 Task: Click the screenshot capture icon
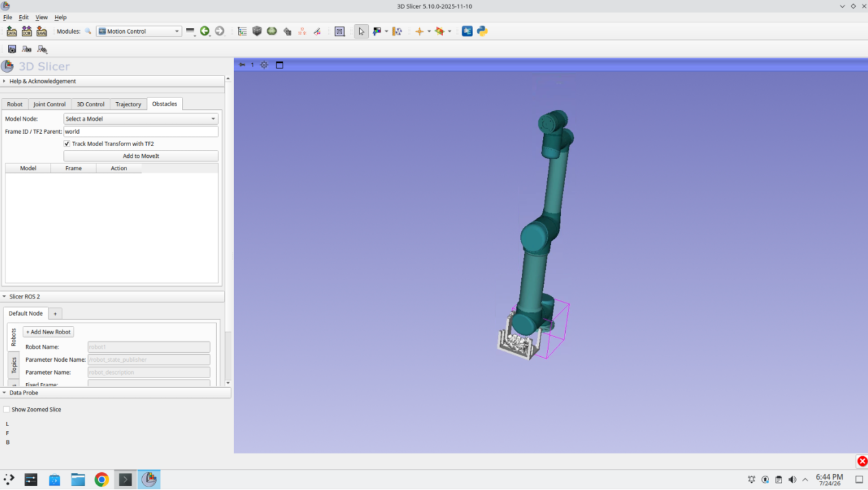click(x=12, y=49)
